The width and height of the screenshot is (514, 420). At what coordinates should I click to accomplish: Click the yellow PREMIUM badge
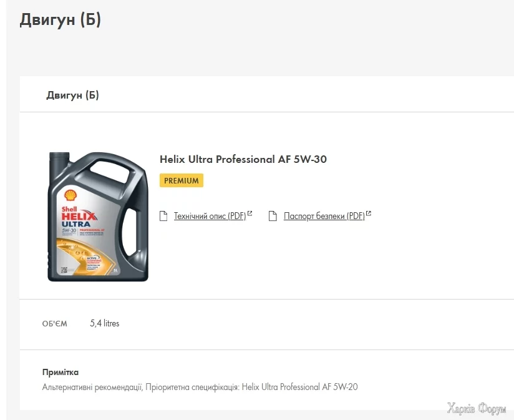(x=182, y=181)
